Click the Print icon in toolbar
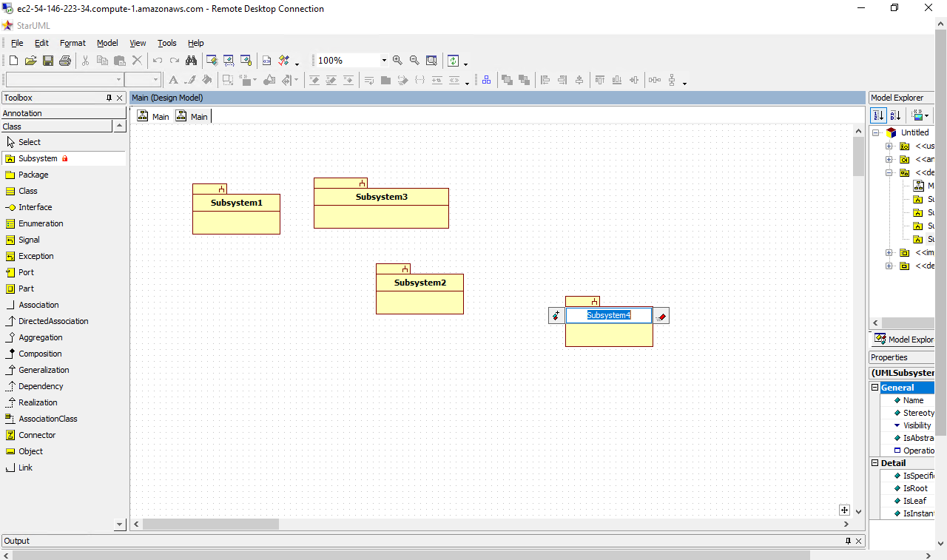This screenshot has height=560, width=947. pyautogui.click(x=65, y=61)
